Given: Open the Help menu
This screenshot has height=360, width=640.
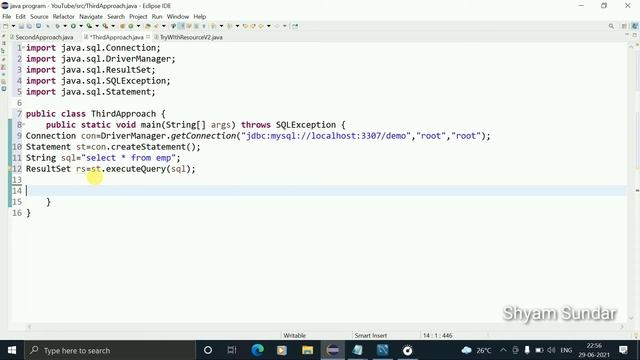Looking at the screenshot, I should tap(200, 16).
